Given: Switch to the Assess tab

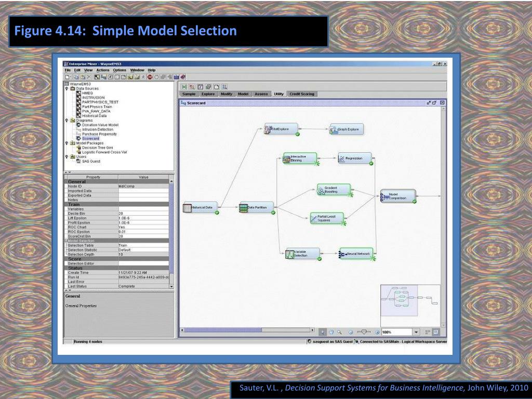Looking at the screenshot, I should (261, 94).
